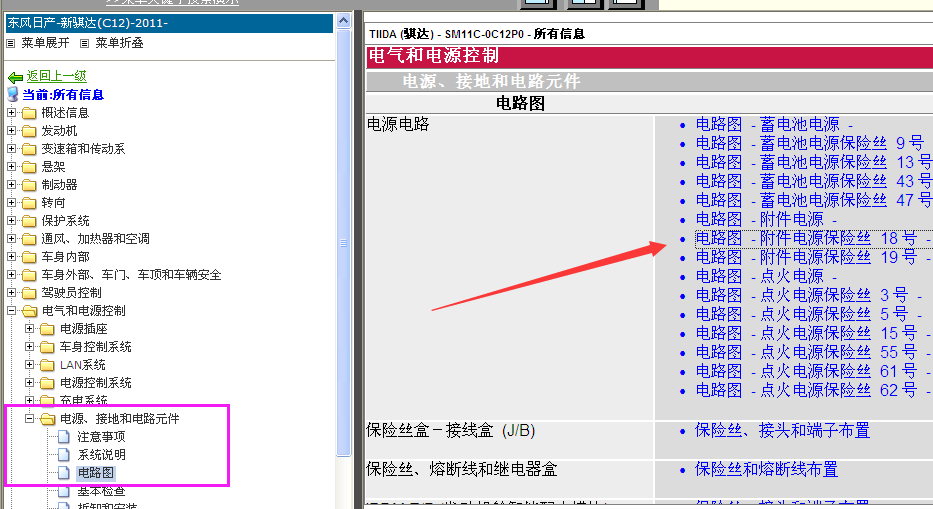This screenshot has width=933, height=509.
Task: Click the LAN系统 folder icon
Action: pyautogui.click(x=48, y=365)
